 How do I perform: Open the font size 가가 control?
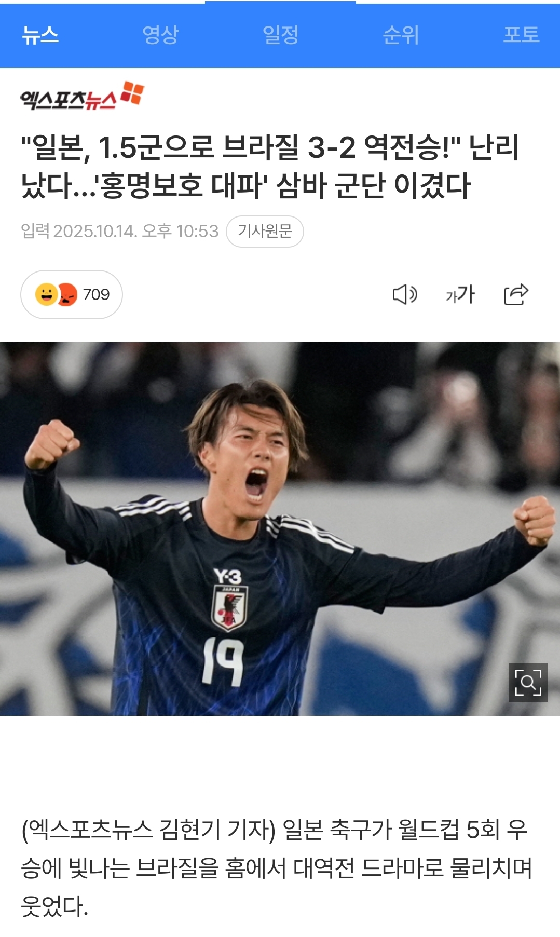(460, 294)
